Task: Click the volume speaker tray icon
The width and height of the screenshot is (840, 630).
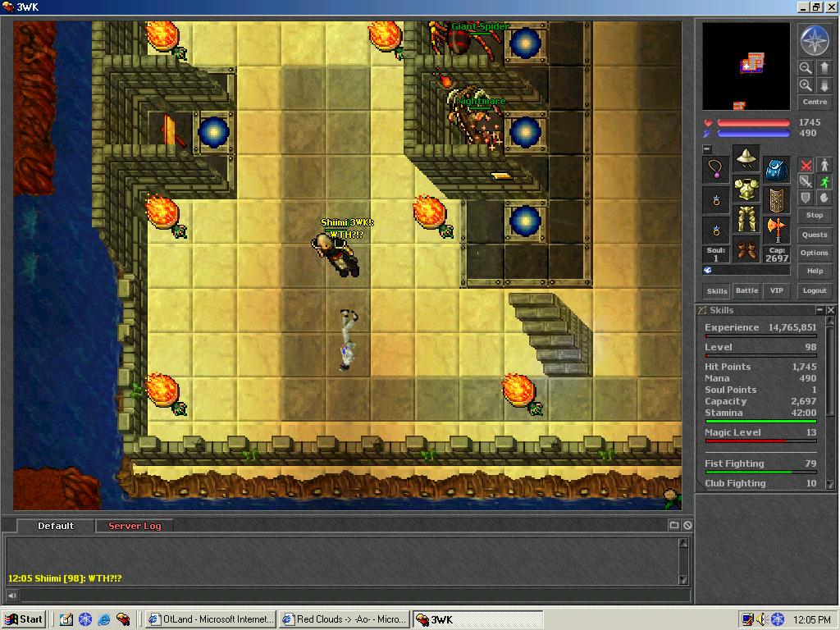Action: pos(761,620)
